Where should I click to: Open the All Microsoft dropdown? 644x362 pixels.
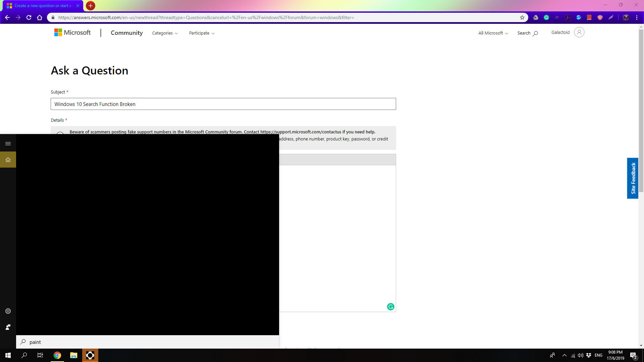click(492, 33)
